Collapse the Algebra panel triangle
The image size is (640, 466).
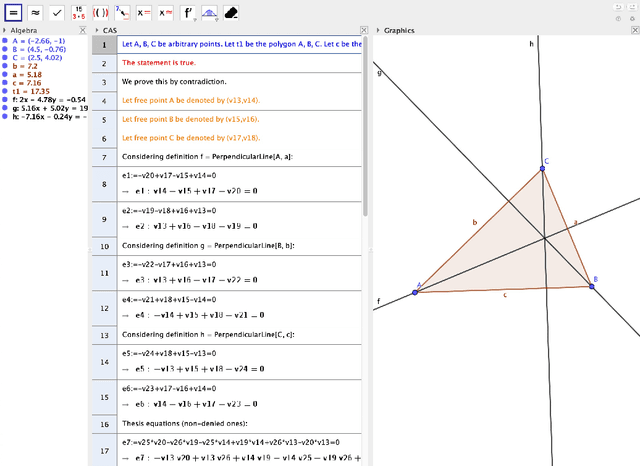point(5,31)
